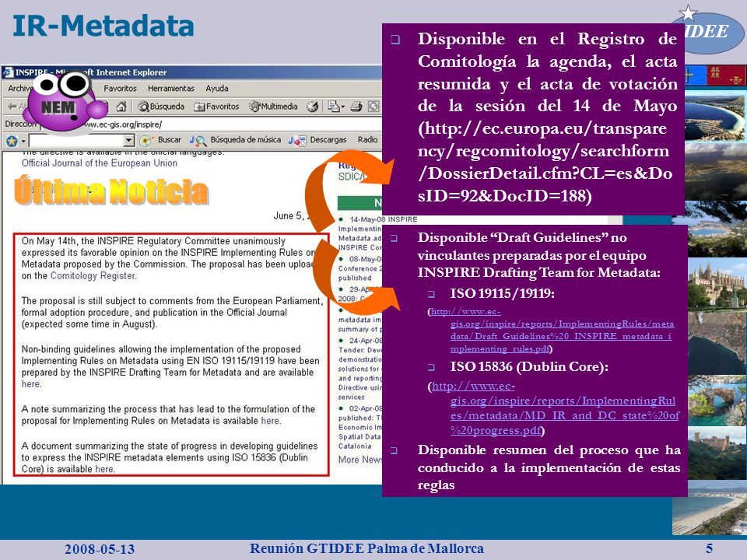Viewport: 747px width, 560px height.
Task: Click the '2008-05-13' footer date
Action: click(x=100, y=549)
